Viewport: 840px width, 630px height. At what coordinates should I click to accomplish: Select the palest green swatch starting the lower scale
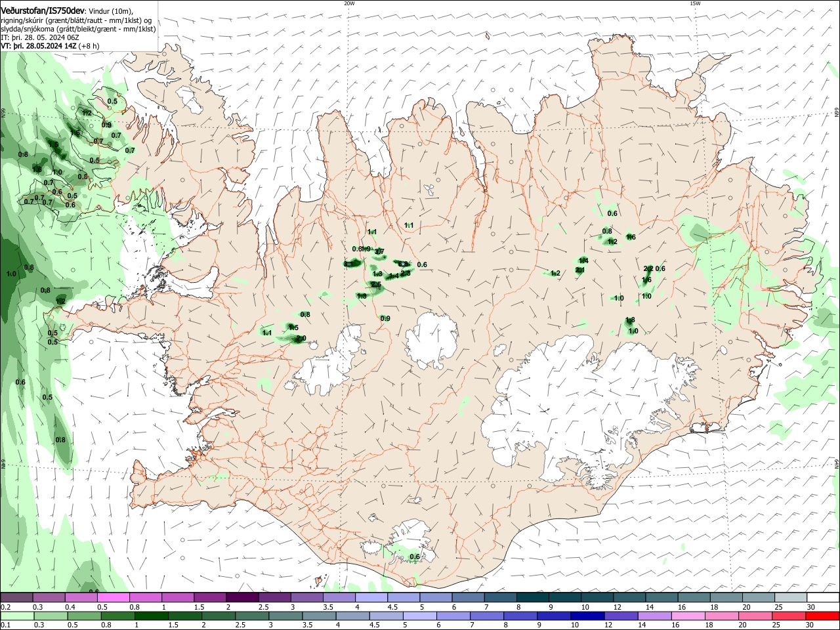click(17, 616)
